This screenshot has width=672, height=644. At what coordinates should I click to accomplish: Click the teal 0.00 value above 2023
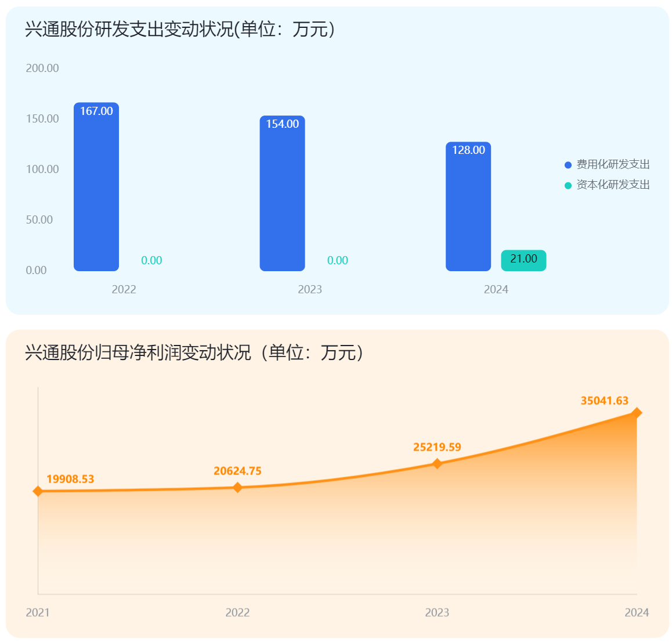[x=338, y=260]
